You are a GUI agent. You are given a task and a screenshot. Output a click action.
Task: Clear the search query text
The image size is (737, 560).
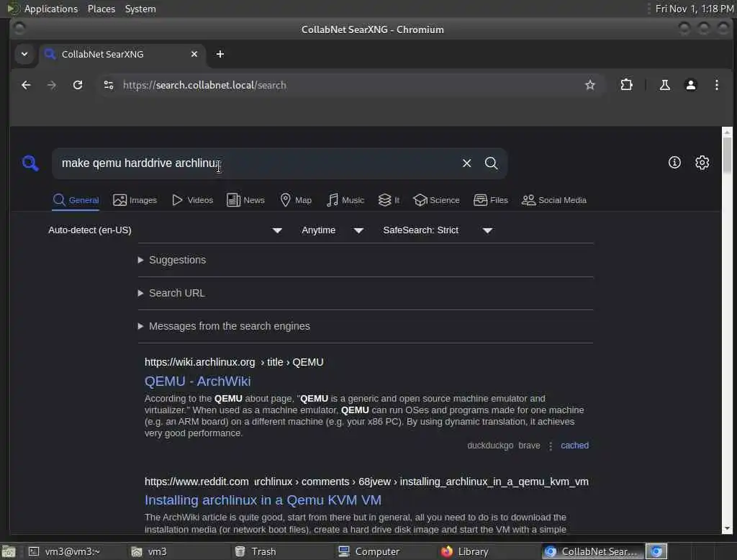[x=466, y=163]
